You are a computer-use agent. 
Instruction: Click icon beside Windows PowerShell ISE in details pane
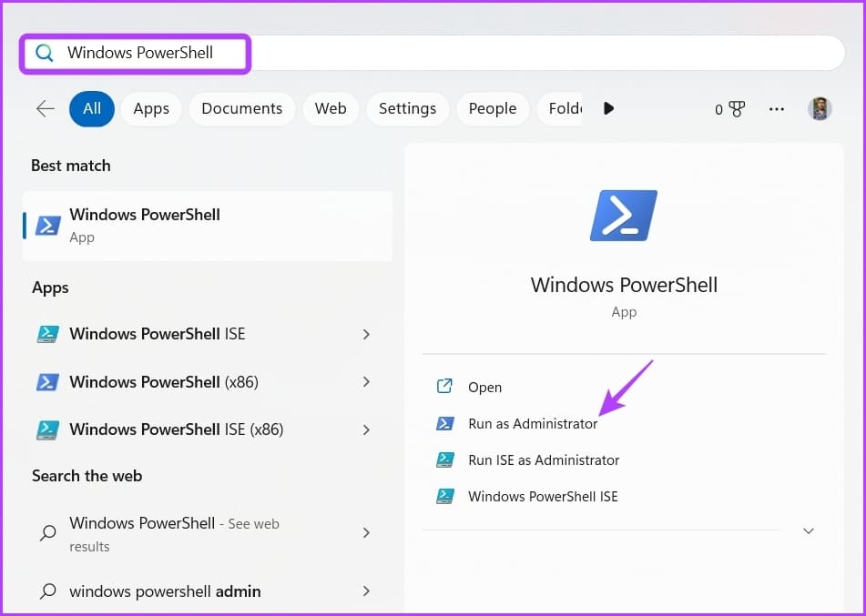point(445,496)
